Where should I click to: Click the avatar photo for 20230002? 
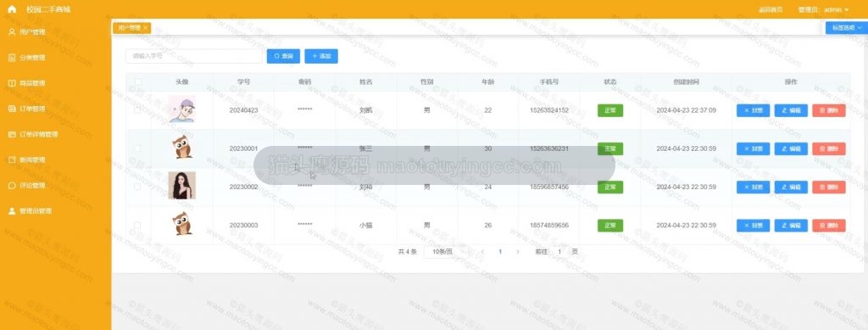point(182,186)
